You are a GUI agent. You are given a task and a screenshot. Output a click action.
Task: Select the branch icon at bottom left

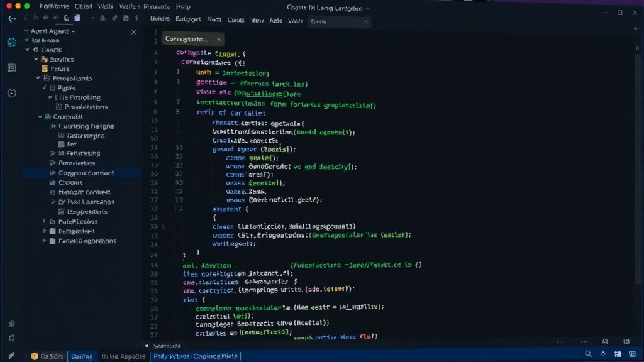(11, 356)
